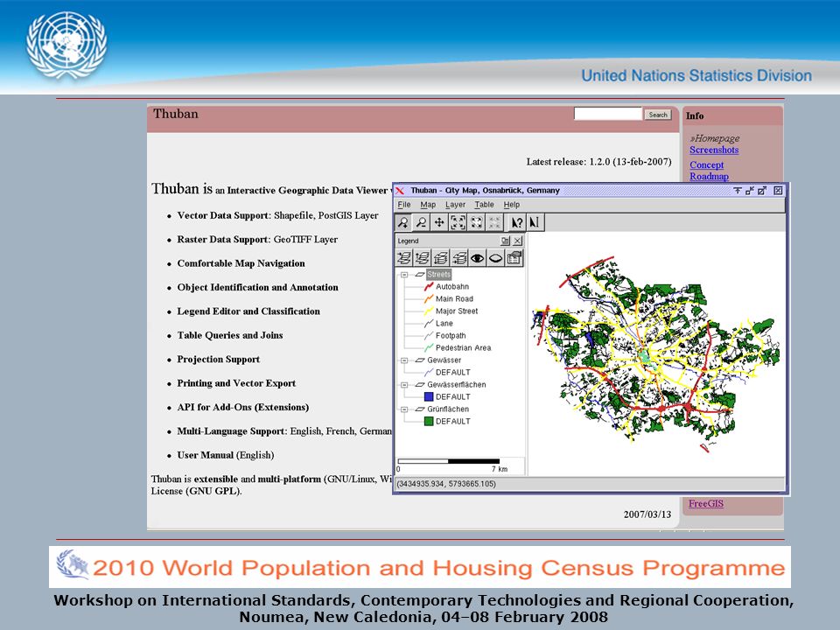Click the 'Vector Data Support' bullet text
840x630 pixels.
click(x=277, y=215)
